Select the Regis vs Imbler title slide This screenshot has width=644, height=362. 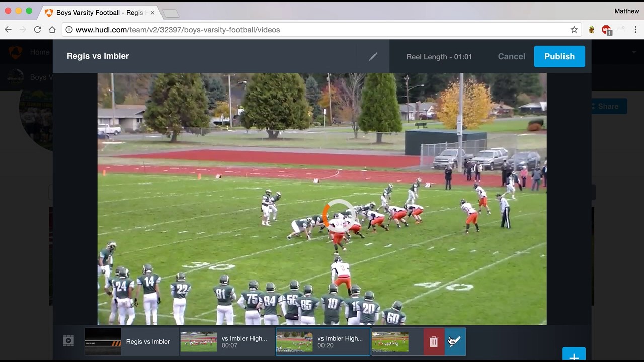click(132, 342)
